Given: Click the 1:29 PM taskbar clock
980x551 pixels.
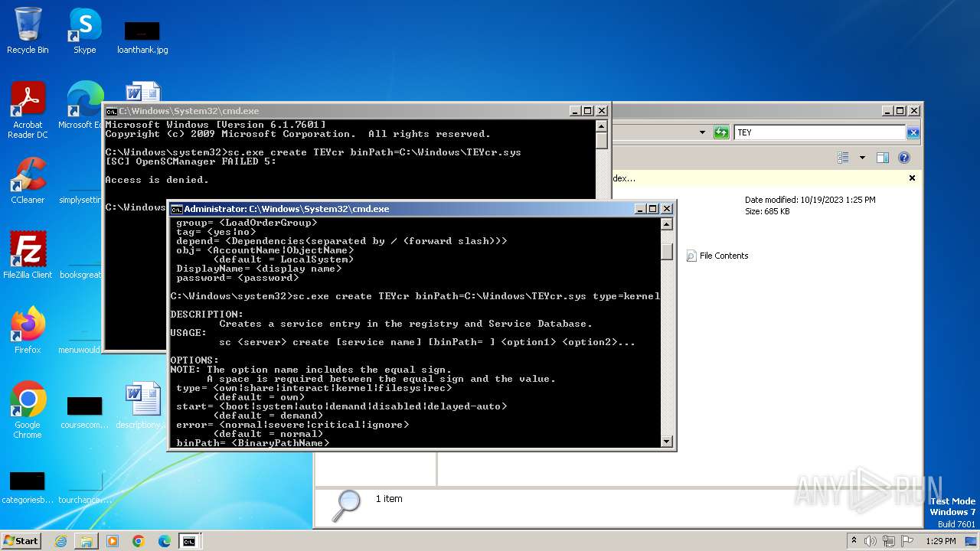Looking at the screenshot, I should (x=941, y=541).
